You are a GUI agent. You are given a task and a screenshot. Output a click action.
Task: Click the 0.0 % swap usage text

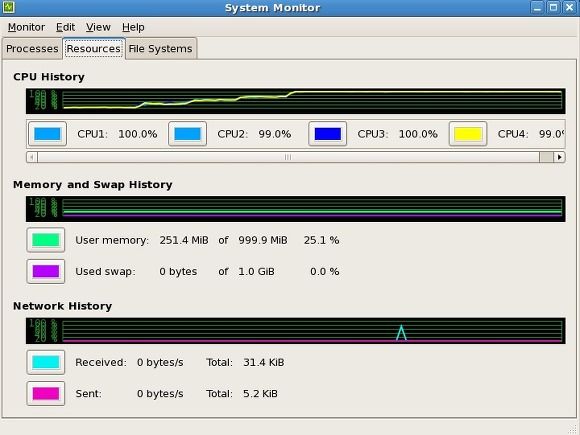point(324,272)
